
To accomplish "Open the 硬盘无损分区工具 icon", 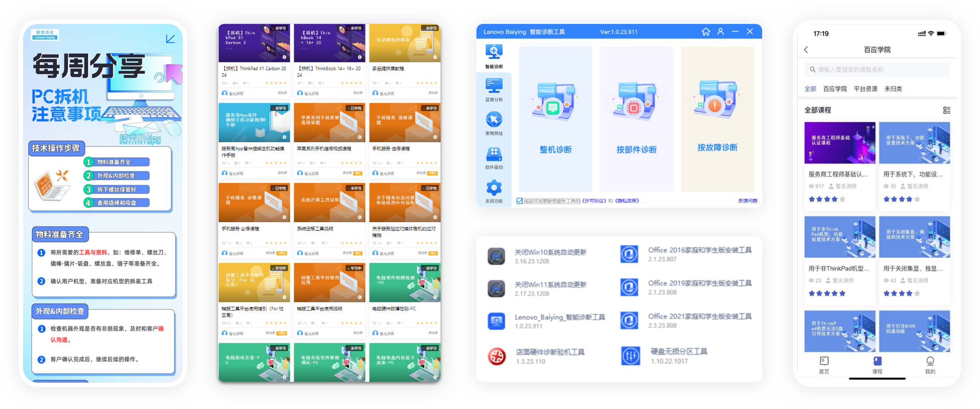I will 631,356.
